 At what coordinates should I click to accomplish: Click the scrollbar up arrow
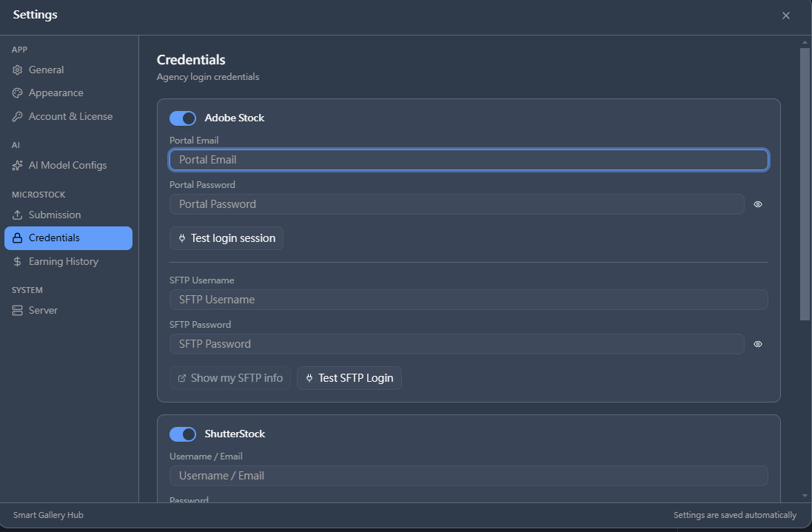[x=805, y=42]
